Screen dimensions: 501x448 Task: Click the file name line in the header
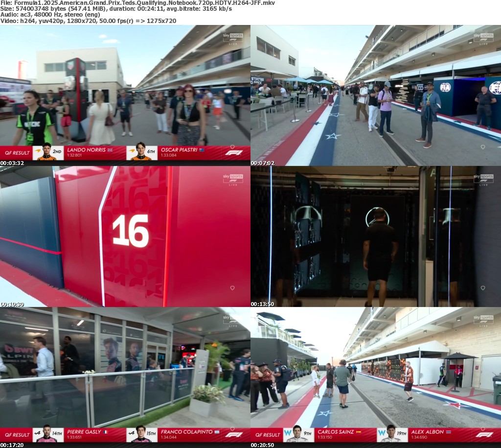click(x=137, y=3)
